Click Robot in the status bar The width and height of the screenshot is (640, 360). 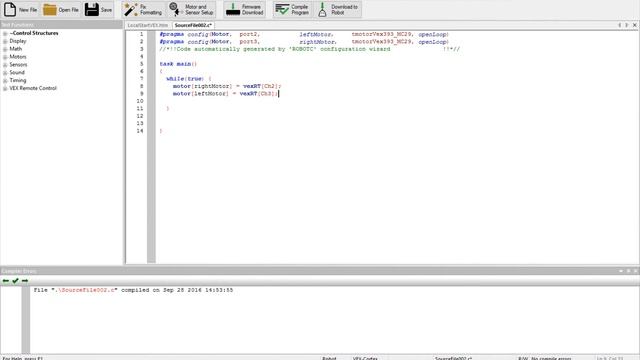(x=329, y=358)
